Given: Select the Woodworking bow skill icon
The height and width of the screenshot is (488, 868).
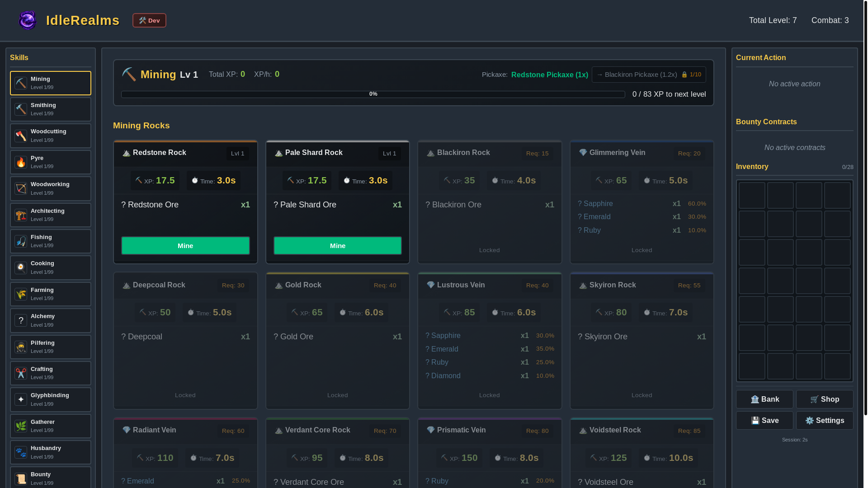Looking at the screenshot, I should [x=21, y=188].
